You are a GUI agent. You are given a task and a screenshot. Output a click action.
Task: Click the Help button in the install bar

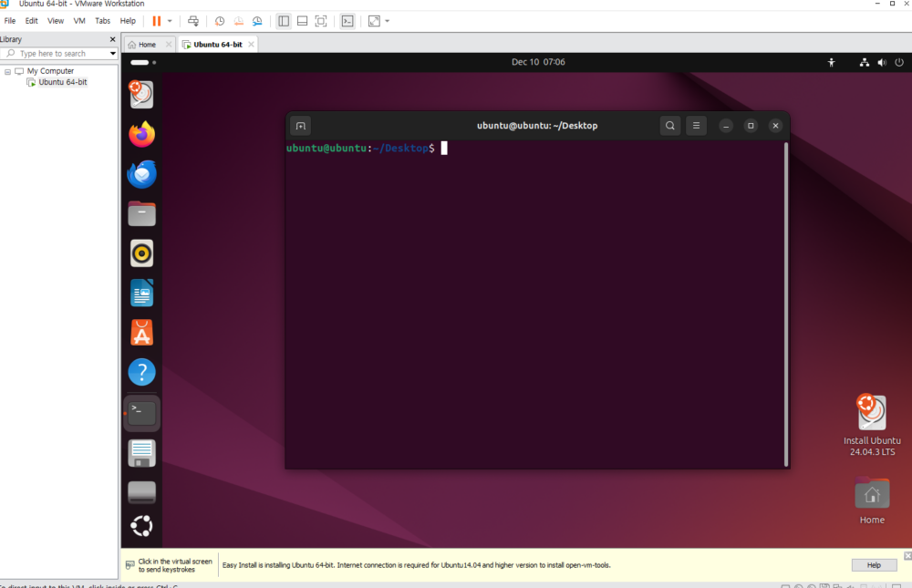pyautogui.click(x=873, y=565)
